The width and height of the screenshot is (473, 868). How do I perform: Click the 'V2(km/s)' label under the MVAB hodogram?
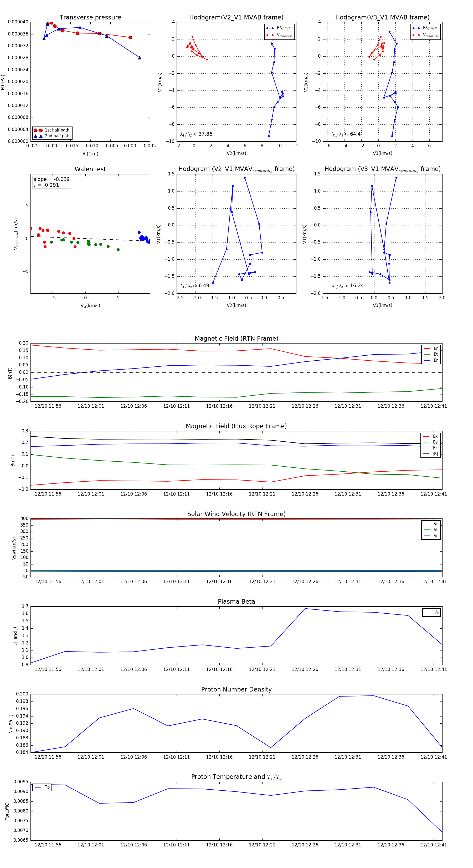coord(236,153)
